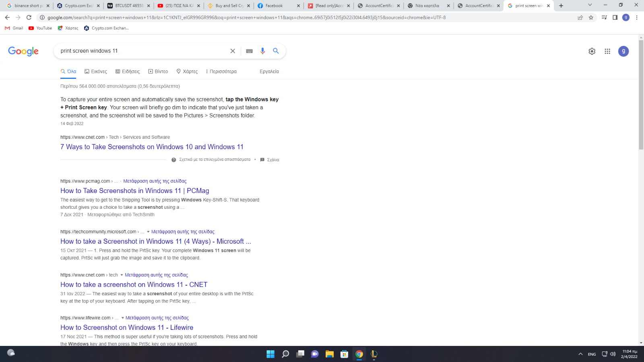Image resolution: width=644 pixels, height=362 pixels.
Task: Switch to binance short browser tab
Action: (28, 6)
